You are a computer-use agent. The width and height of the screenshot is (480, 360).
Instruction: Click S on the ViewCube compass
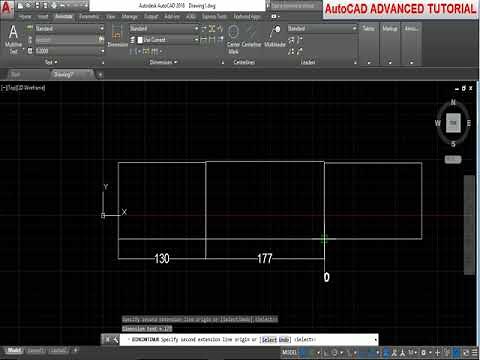(x=453, y=144)
